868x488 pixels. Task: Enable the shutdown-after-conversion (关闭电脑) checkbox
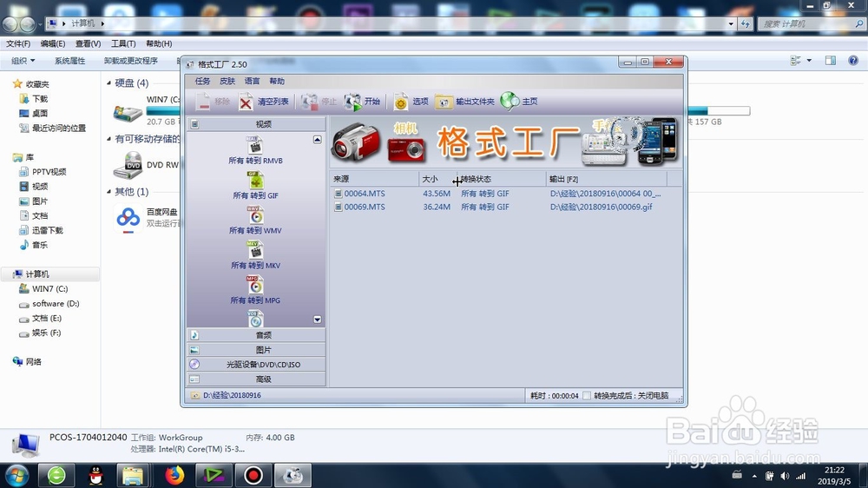point(587,395)
